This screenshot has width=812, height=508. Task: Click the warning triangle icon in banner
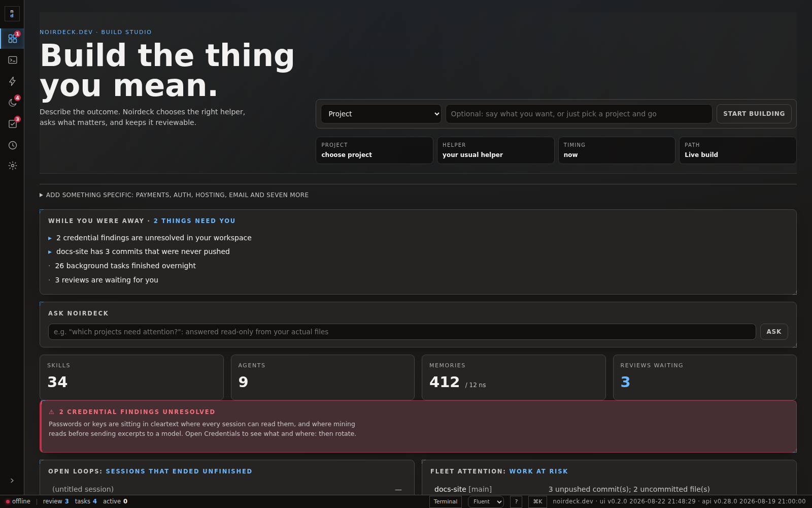tap(51, 412)
